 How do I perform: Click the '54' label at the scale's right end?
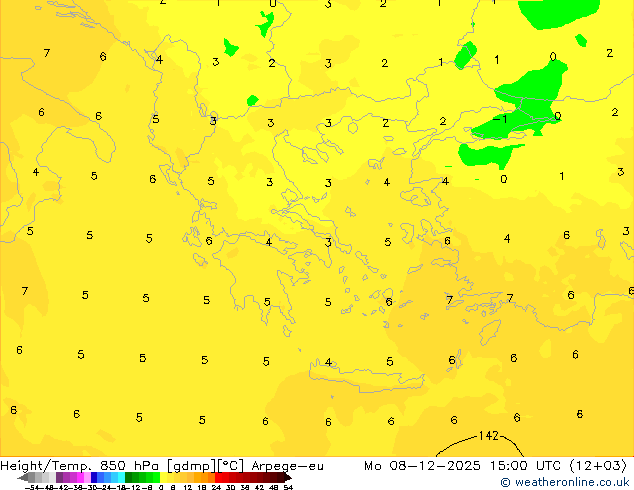click(x=288, y=488)
